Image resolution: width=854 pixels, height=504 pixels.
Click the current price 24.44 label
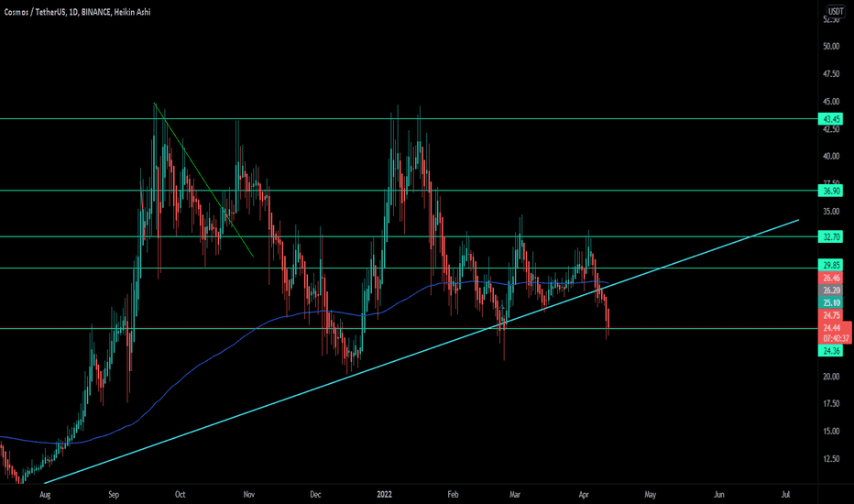(x=832, y=328)
